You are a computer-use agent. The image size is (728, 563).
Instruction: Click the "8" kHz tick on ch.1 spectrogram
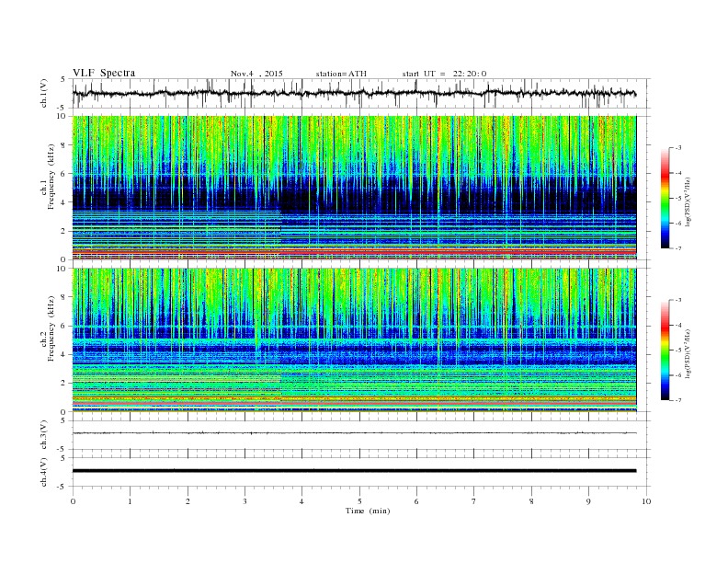click(x=63, y=145)
